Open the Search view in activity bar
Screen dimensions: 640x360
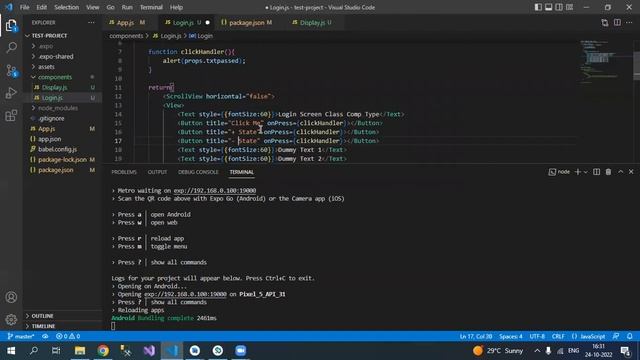[x=11, y=48]
